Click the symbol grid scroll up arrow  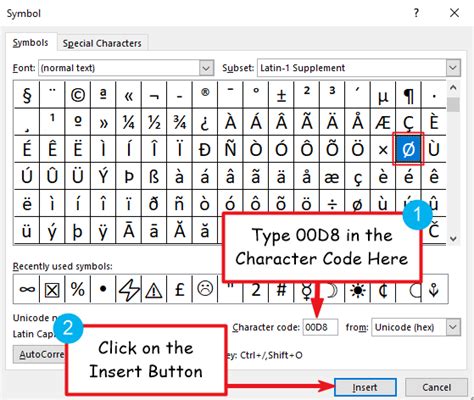click(453, 88)
